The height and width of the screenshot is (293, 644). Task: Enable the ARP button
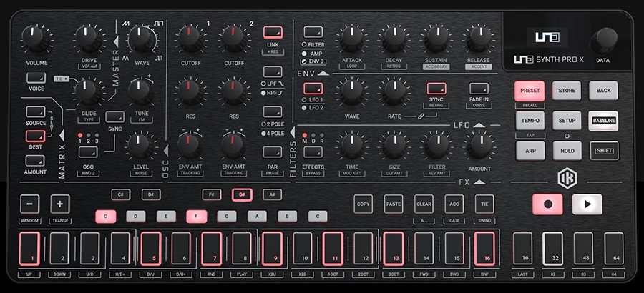530,151
